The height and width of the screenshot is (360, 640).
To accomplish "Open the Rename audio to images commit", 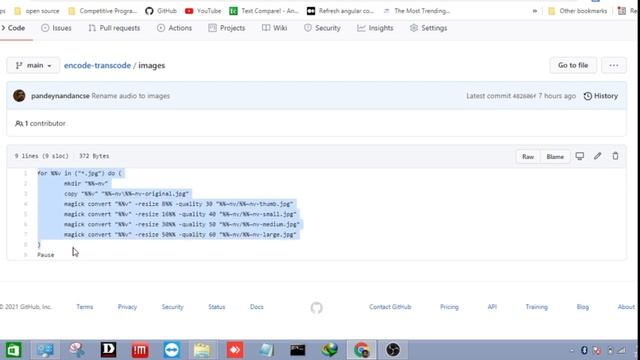I will pyautogui.click(x=131, y=96).
